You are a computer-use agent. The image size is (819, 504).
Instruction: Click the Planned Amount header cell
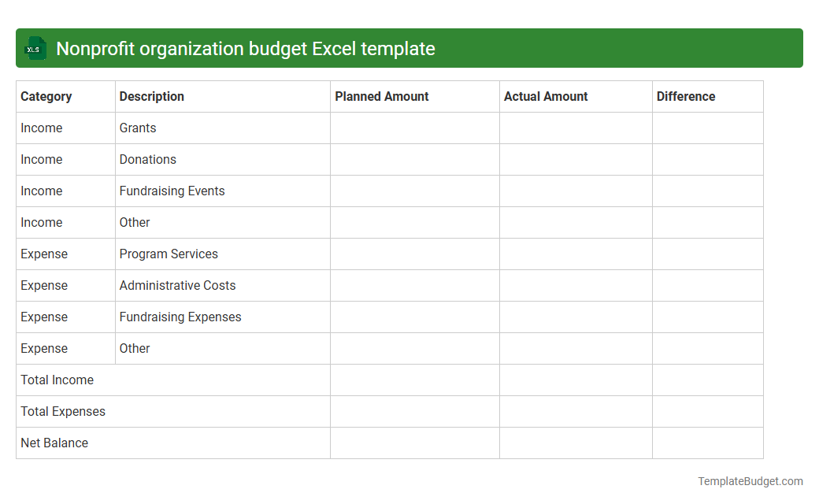382,96
